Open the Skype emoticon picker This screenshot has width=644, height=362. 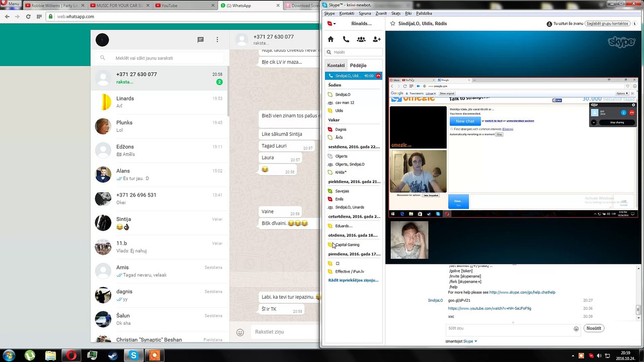(x=576, y=329)
